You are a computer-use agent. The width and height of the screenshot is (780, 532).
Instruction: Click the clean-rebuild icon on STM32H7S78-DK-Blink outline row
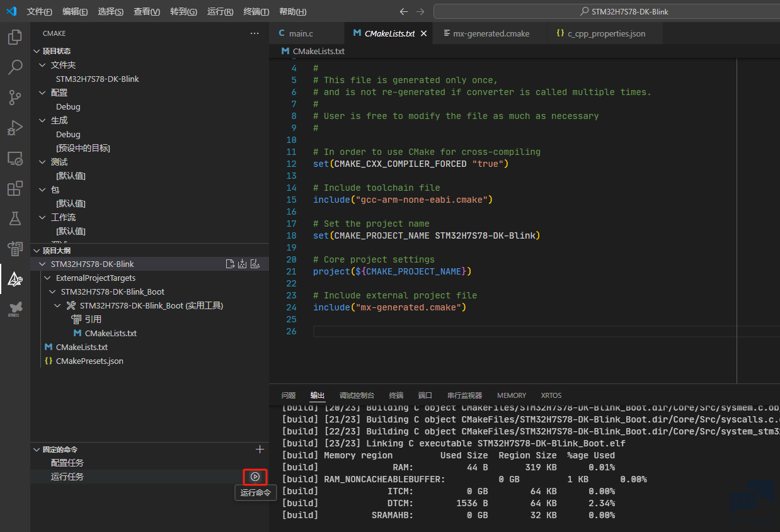255,264
